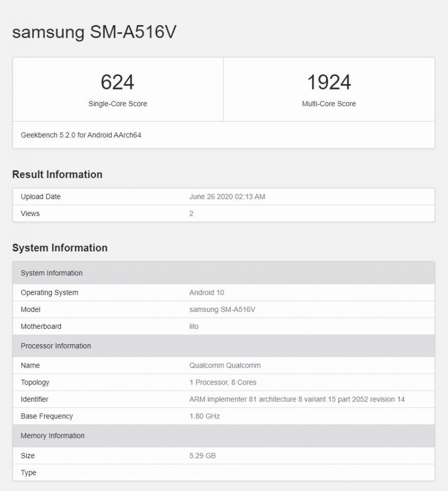The width and height of the screenshot is (448, 491).
Task: Click the ARM implementer identifier value
Action: coord(296,399)
